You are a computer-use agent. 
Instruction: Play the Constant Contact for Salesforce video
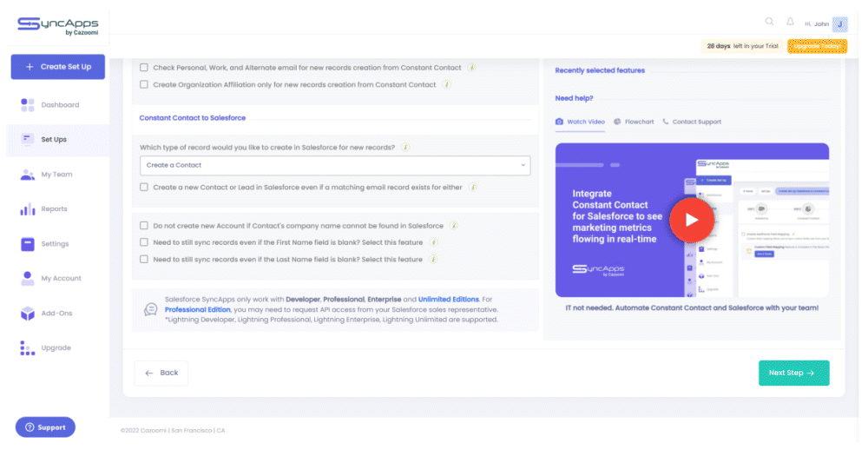(x=692, y=220)
